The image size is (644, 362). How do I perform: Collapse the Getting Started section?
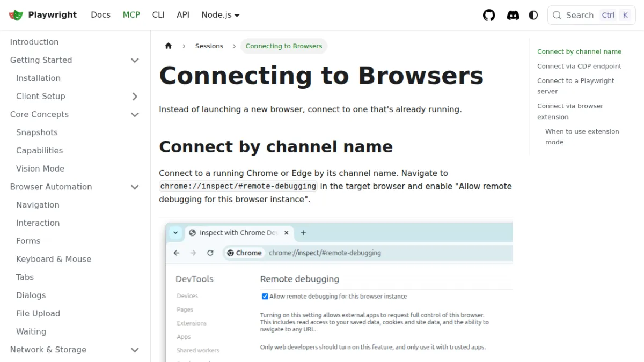[135, 60]
